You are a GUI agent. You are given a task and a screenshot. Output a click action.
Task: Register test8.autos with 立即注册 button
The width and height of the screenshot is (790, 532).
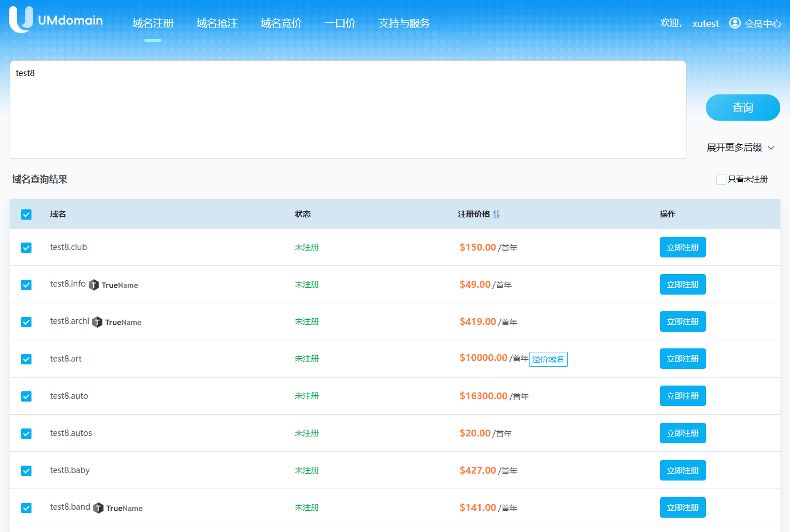point(682,433)
